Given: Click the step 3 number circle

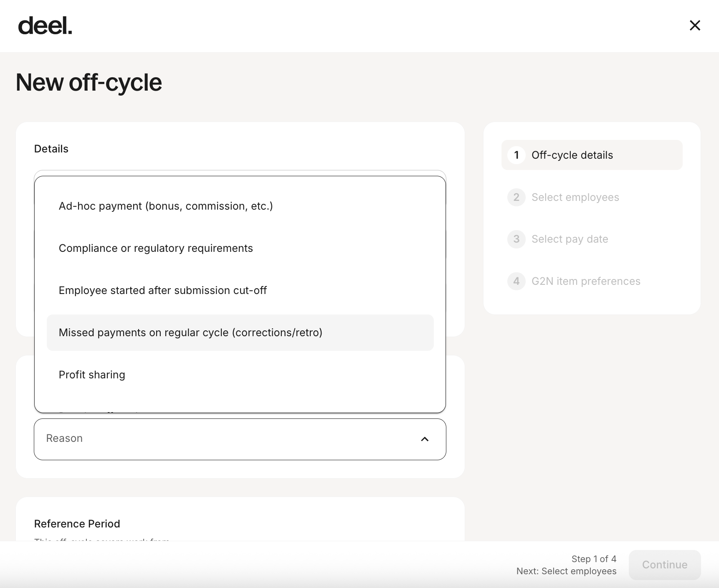Looking at the screenshot, I should point(516,239).
